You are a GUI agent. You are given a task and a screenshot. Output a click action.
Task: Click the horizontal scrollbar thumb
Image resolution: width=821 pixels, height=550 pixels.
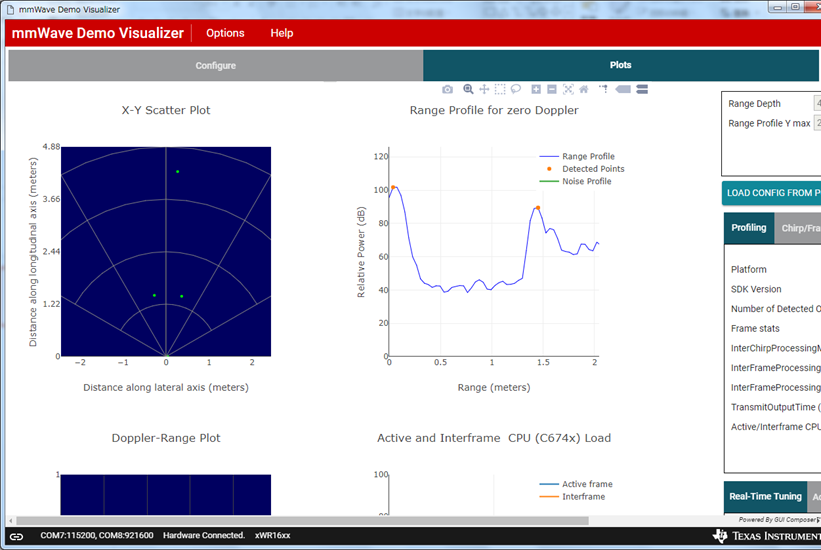pyautogui.click(x=303, y=521)
